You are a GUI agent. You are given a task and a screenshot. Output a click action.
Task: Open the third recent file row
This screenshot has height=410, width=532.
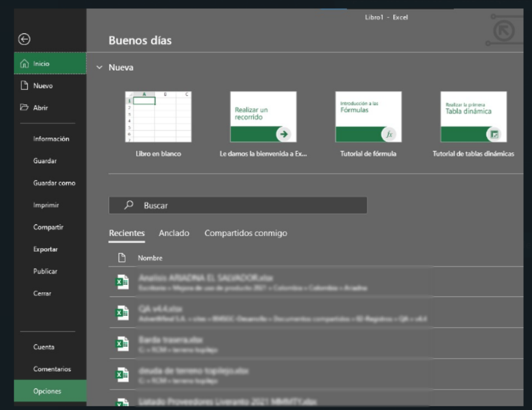click(316, 344)
